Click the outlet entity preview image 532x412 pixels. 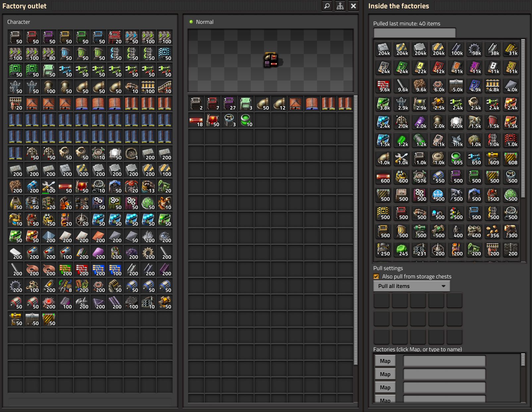coord(271,61)
